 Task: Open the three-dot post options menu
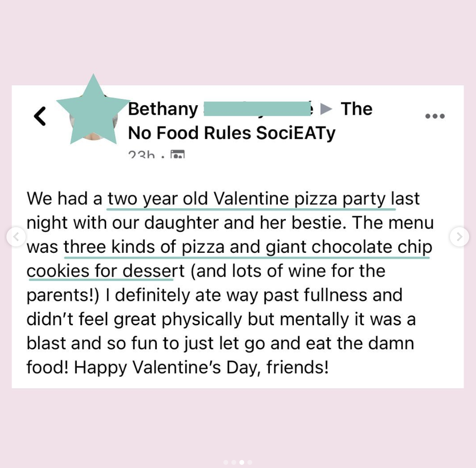[x=435, y=116]
